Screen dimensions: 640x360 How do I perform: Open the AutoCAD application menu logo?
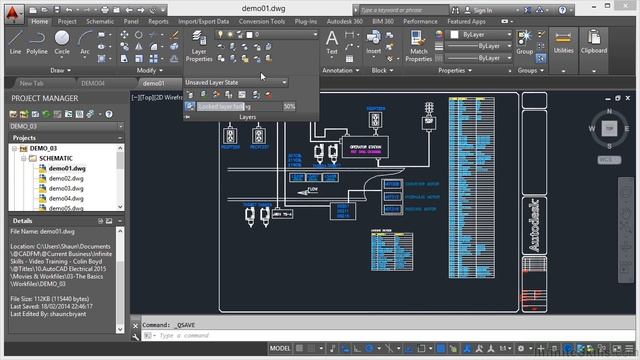click(x=14, y=14)
